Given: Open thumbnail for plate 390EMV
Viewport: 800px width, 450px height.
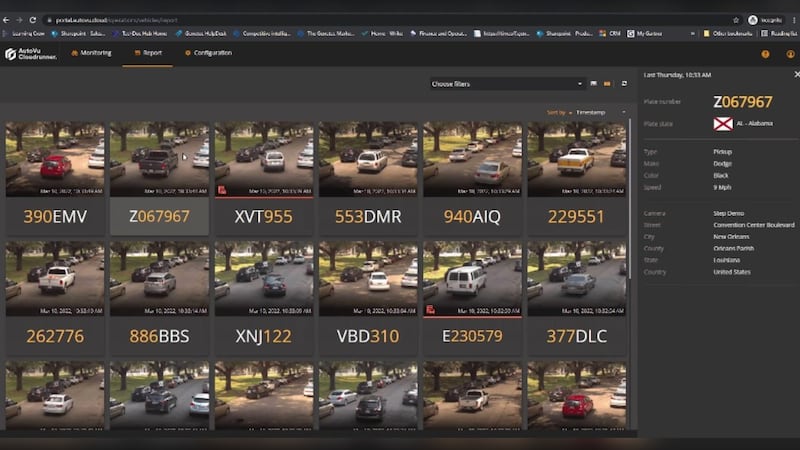Looking at the screenshot, I should (55, 159).
